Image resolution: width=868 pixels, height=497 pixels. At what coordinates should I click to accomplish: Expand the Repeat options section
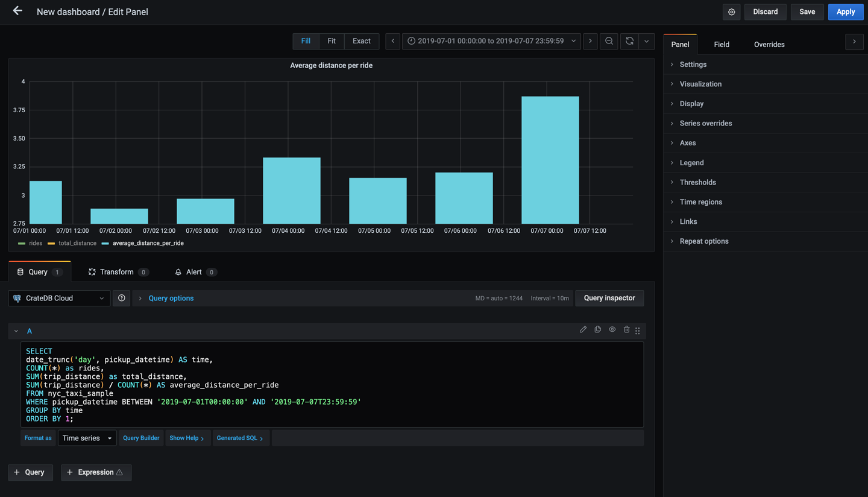[x=766, y=241]
